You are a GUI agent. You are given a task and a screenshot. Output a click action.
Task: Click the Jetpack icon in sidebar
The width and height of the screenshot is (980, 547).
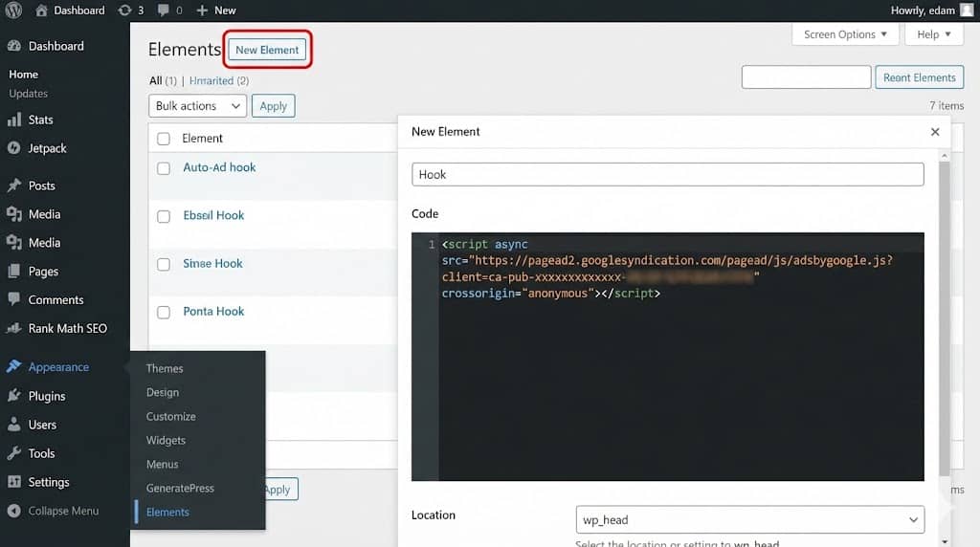click(13, 148)
